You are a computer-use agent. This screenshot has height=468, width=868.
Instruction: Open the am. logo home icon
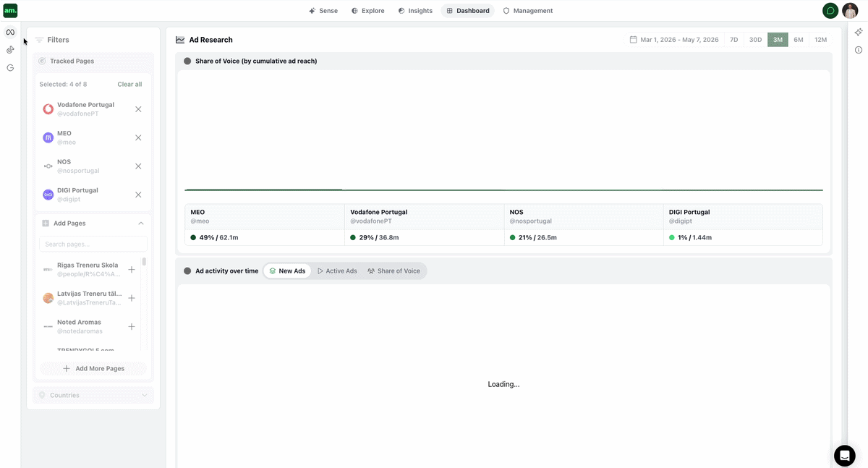10,11
